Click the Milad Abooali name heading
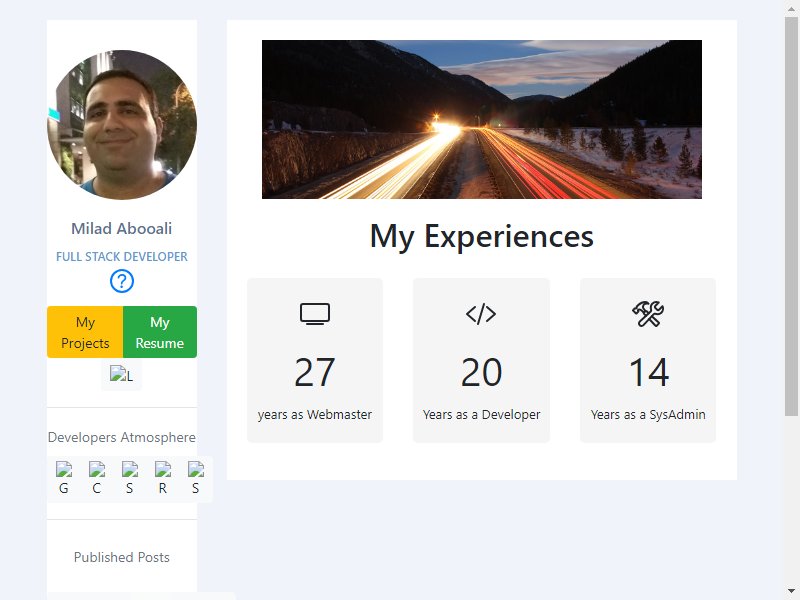Screen dimensions: 800x600 coord(121,229)
